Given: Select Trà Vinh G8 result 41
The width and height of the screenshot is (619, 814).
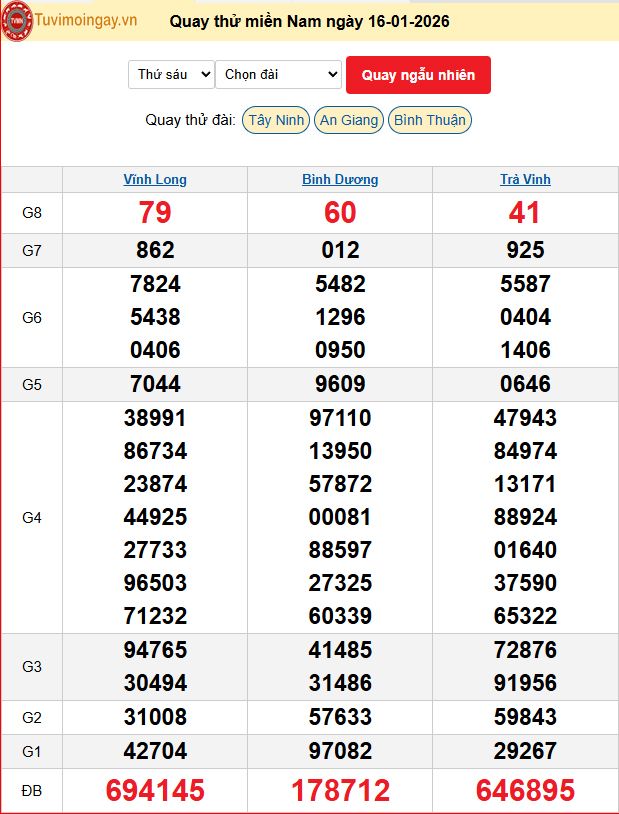Looking at the screenshot, I should [525, 213].
